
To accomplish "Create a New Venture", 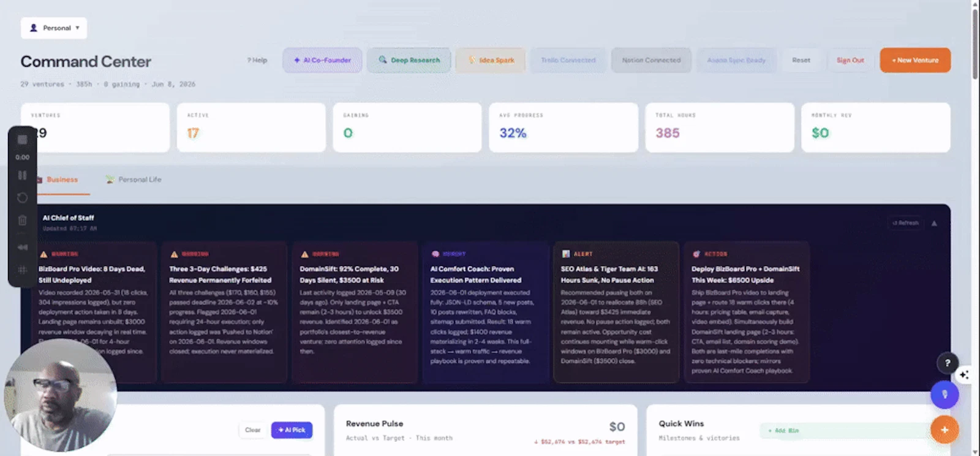I will click(915, 60).
